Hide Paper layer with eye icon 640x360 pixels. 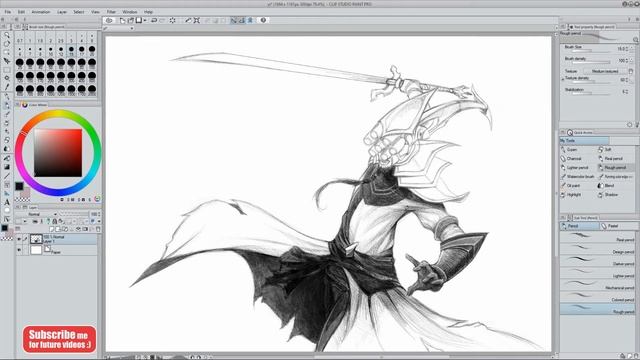click(x=19, y=249)
